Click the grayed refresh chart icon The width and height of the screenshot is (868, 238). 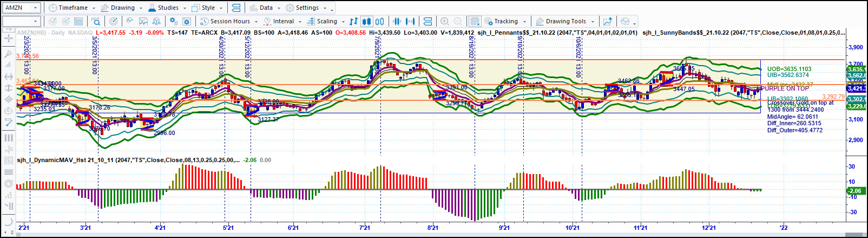pos(52,21)
